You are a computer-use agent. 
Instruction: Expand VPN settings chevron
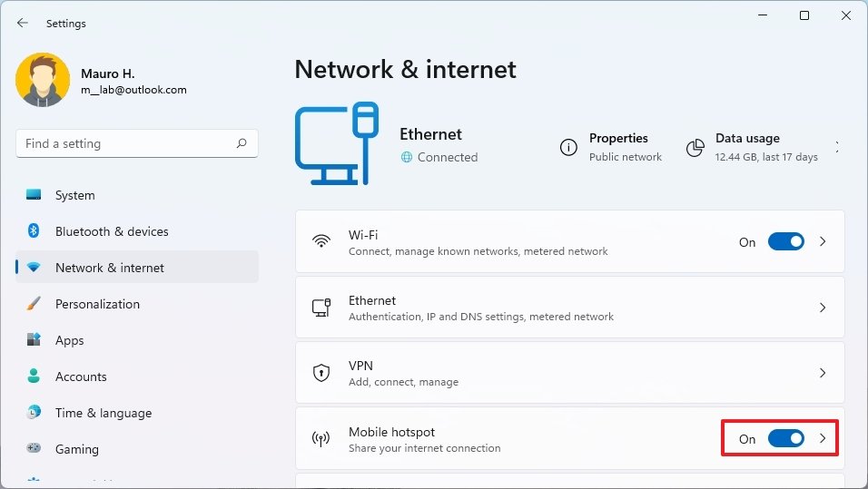click(823, 373)
